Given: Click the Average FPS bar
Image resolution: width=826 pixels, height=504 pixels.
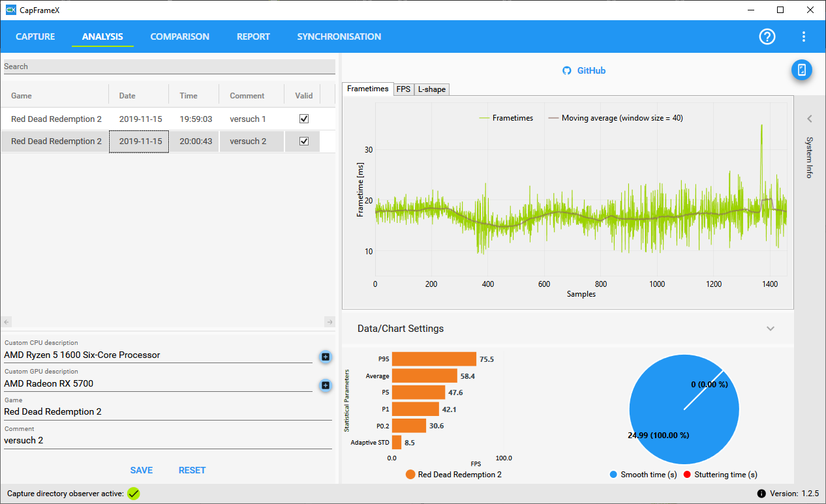Looking at the screenshot, I should [x=425, y=376].
